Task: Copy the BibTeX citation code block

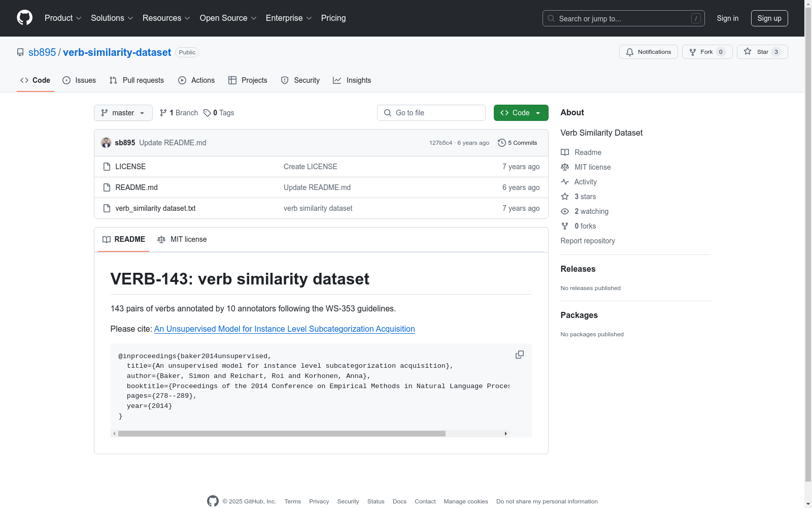Action: [x=520, y=355]
